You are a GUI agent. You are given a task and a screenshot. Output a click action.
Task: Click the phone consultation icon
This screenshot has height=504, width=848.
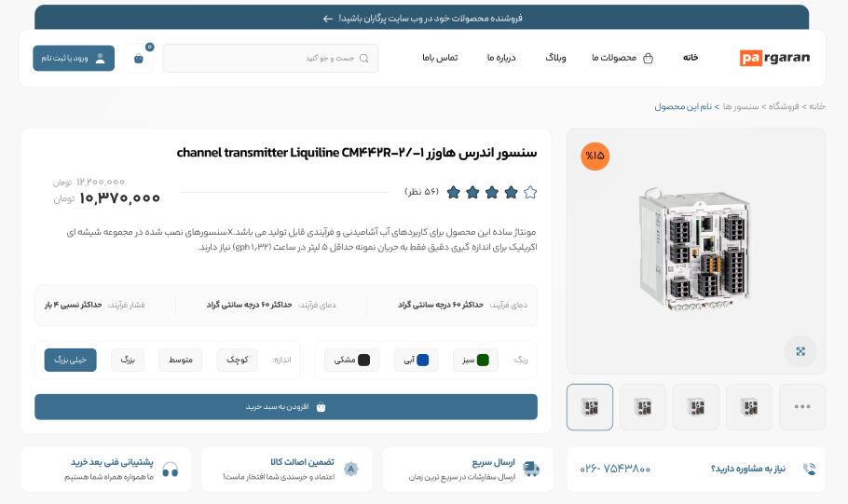click(x=809, y=469)
